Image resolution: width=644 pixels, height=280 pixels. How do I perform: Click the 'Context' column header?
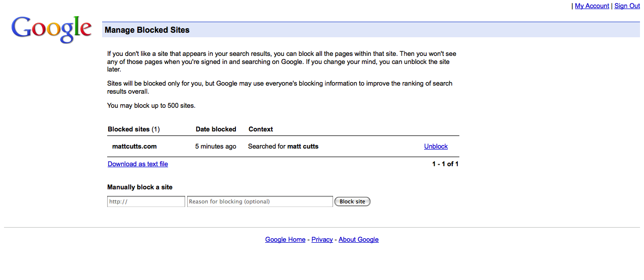[261, 129]
